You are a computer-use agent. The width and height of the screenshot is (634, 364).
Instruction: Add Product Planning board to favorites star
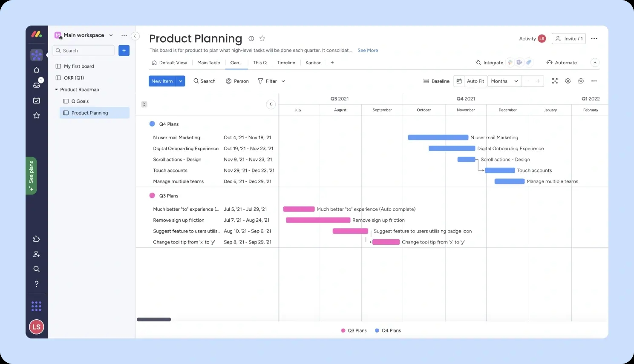click(x=262, y=38)
